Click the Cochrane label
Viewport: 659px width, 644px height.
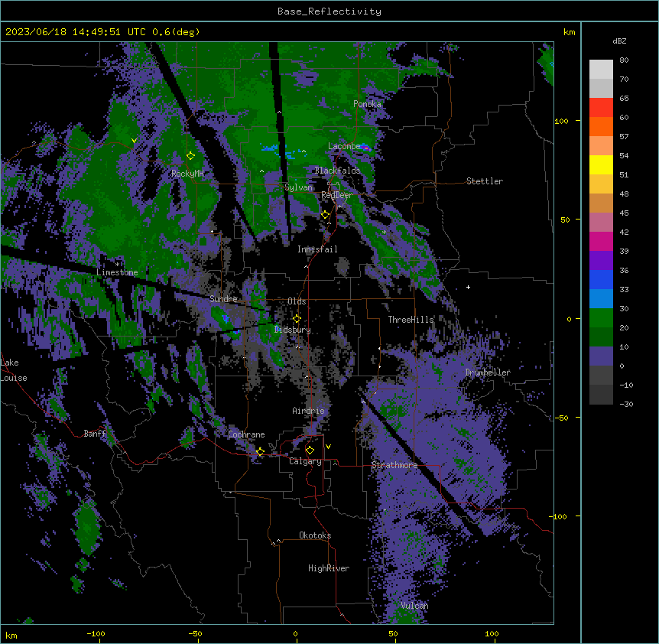point(246,434)
